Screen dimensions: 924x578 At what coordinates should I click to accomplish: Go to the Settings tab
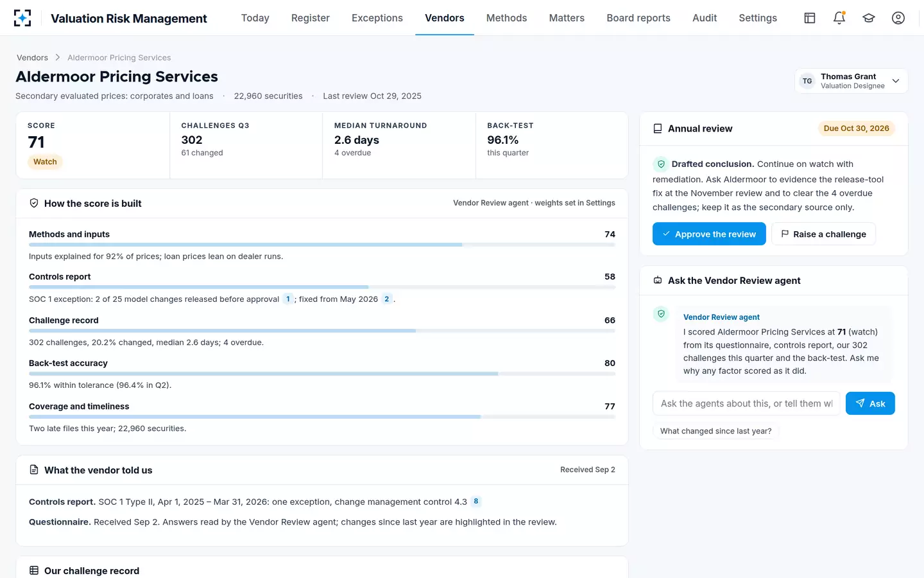[758, 18]
